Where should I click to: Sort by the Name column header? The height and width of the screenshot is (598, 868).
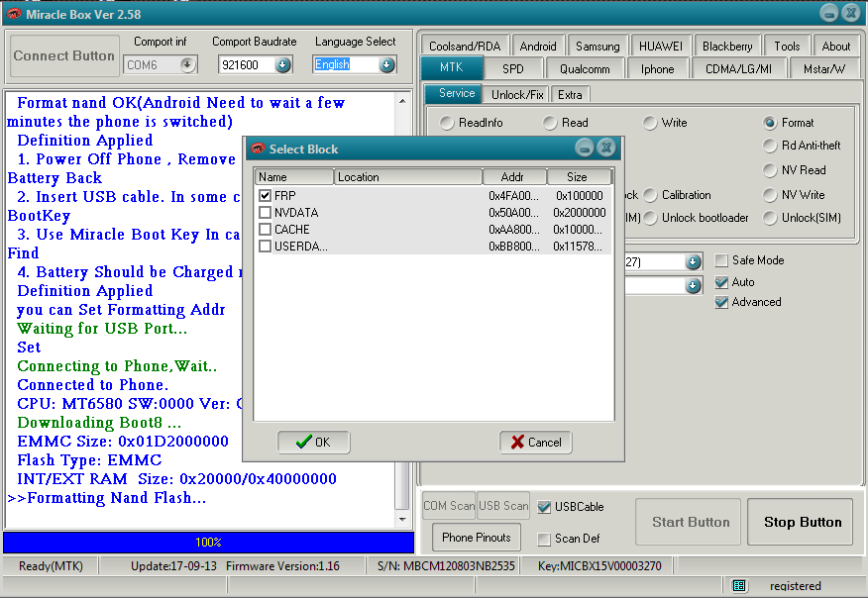coord(293,177)
